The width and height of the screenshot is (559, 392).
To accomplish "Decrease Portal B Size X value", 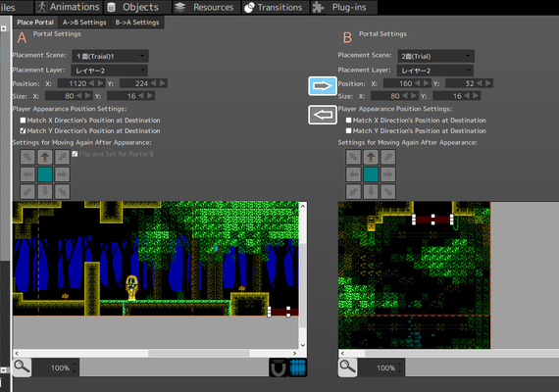I will click(405, 96).
